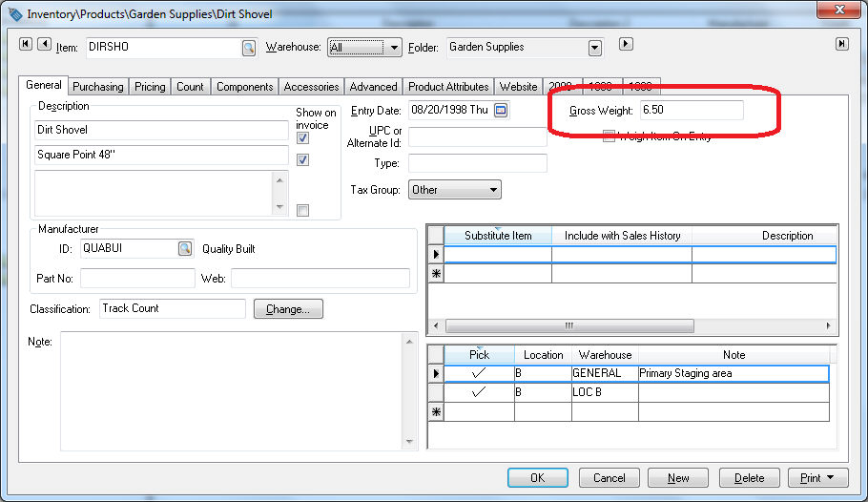Viewport: 868px width, 502px height.
Task: Click the UPC or Alternate Id field
Action: (x=477, y=136)
